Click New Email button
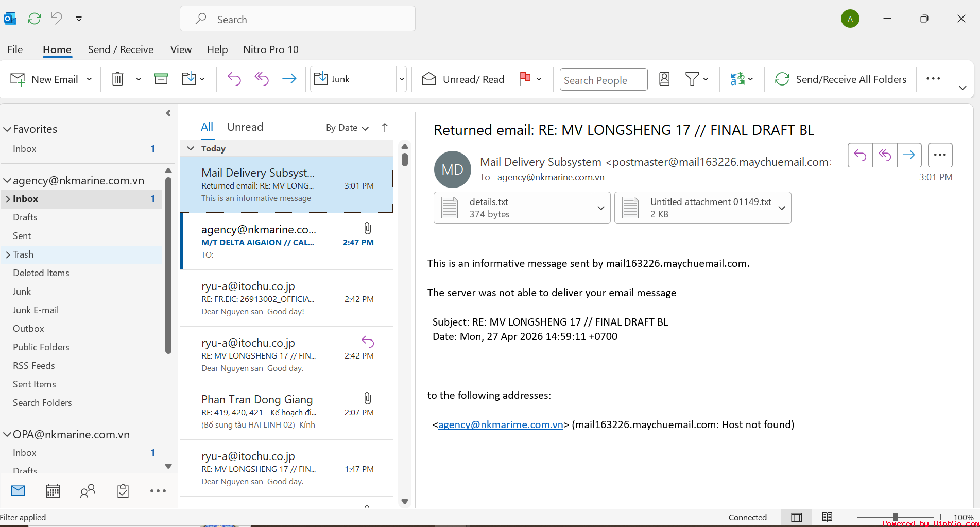Screen dimensions: 980x527 (x=45, y=79)
